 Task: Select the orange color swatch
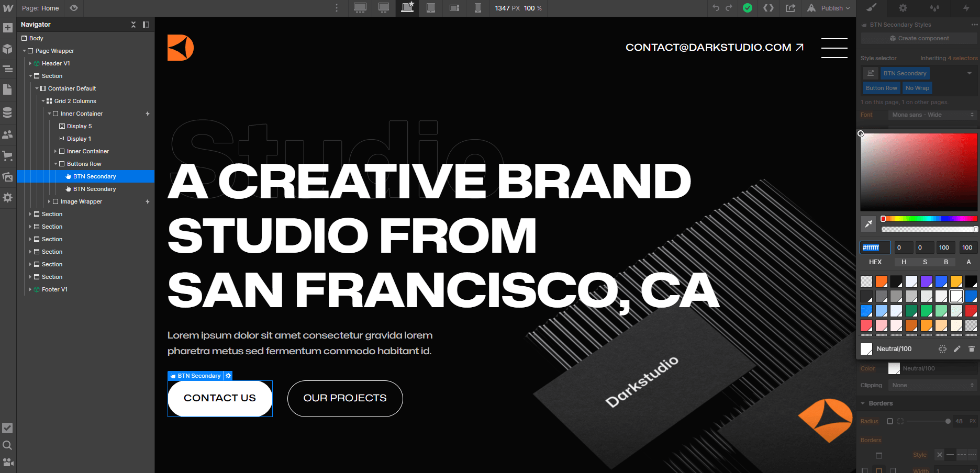882,281
